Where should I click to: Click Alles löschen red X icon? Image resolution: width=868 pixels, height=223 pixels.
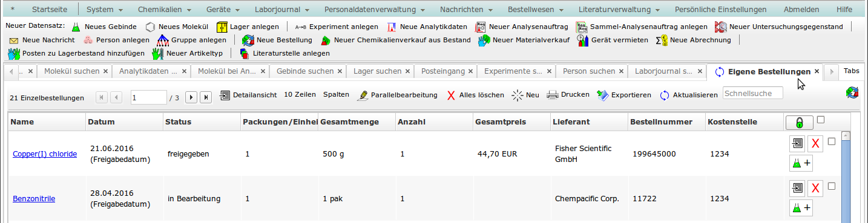[450, 95]
